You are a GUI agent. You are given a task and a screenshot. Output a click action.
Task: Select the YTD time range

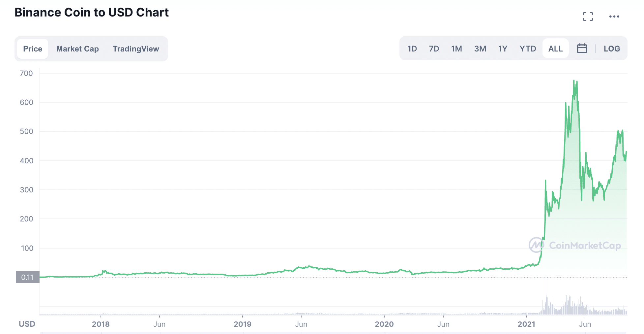click(528, 49)
